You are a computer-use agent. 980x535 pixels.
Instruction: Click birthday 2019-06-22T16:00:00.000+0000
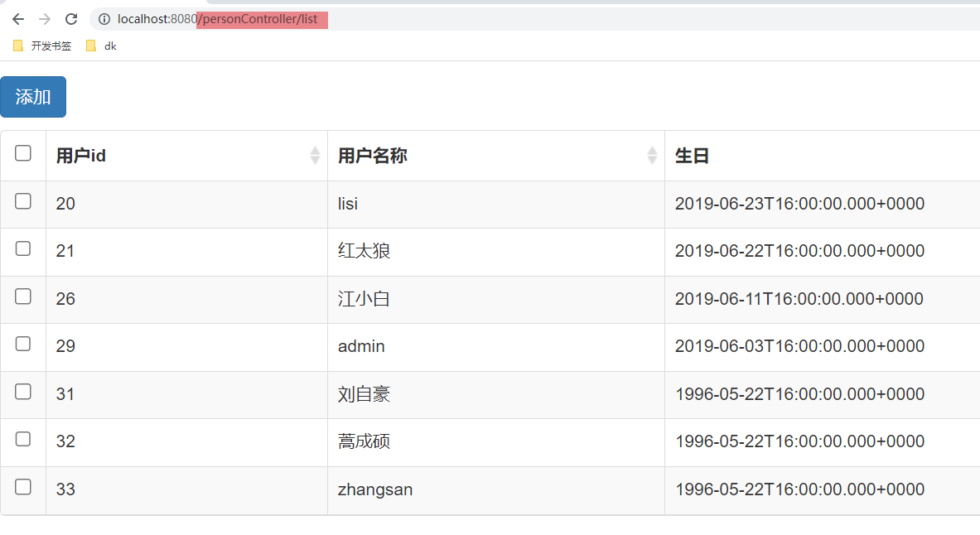799,251
